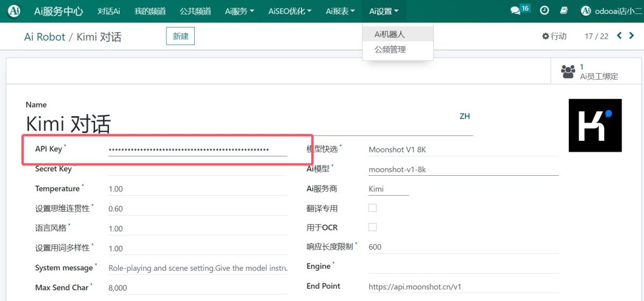Click the Engine input field

click(464, 267)
